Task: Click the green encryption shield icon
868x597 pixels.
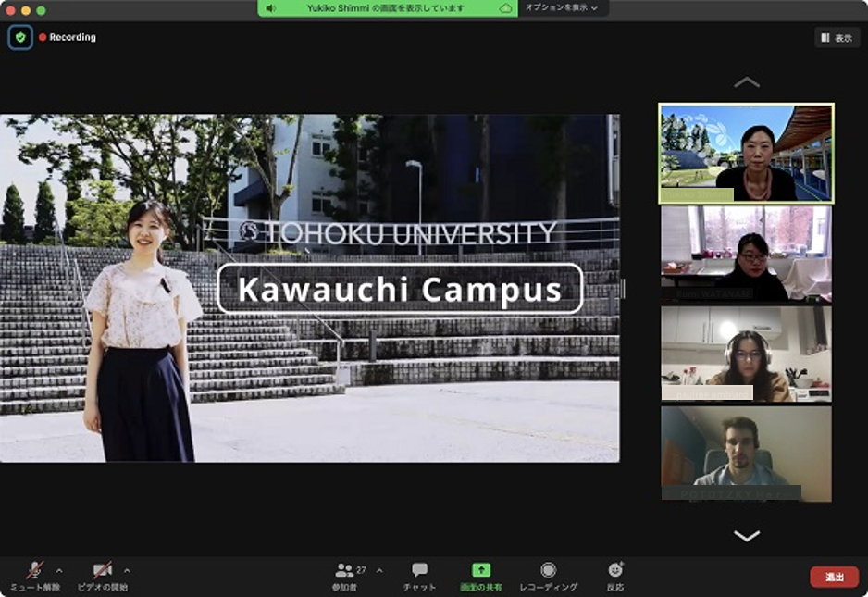Action: click(x=20, y=38)
